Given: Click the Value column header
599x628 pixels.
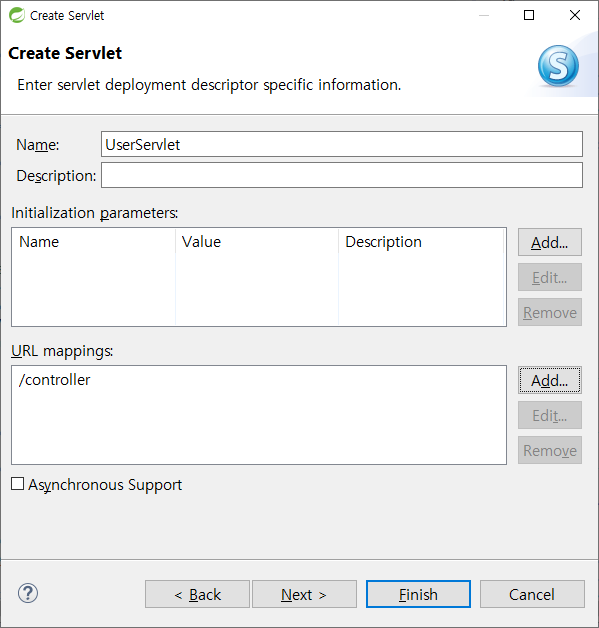Looking at the screenshot, I should coord(257,242).
